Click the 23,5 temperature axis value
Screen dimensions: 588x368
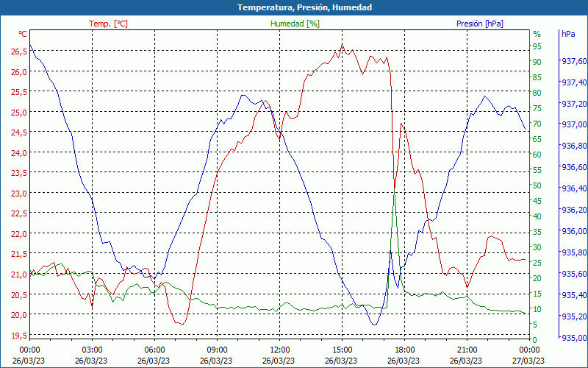click(x=19, y=173)
